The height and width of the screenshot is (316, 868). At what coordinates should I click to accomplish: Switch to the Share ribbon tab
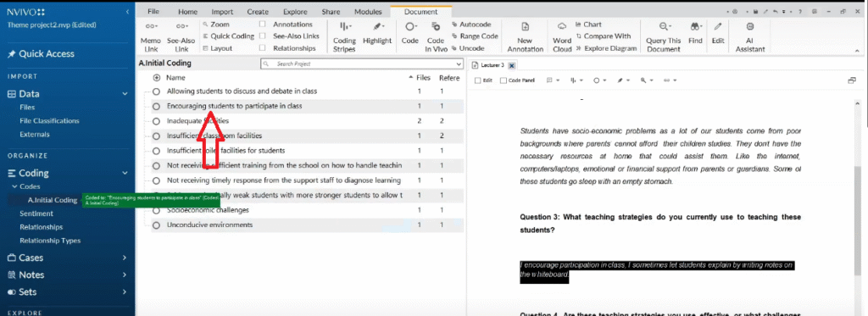[331, 12]
